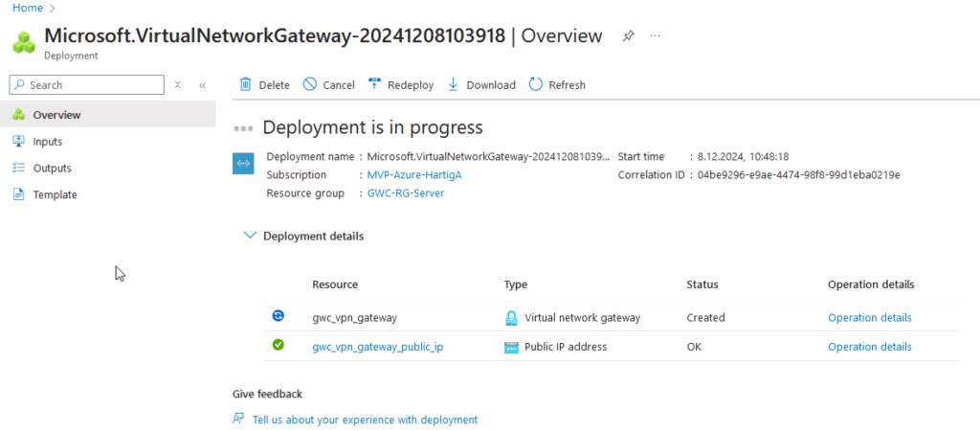This screenshot has height=431, width=980.
Task: Click the Cancel deployment button label
Action: [339, 85]
